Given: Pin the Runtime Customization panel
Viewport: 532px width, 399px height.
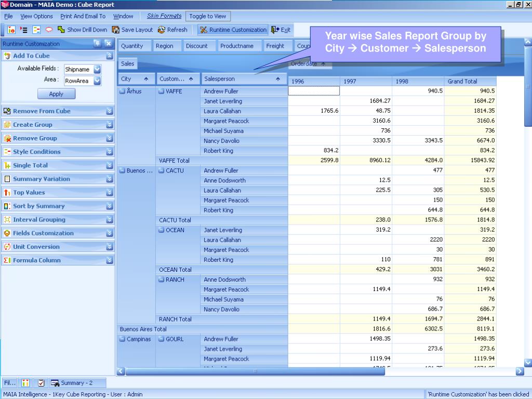Looking at the screenshot, I should pos(97,44).
